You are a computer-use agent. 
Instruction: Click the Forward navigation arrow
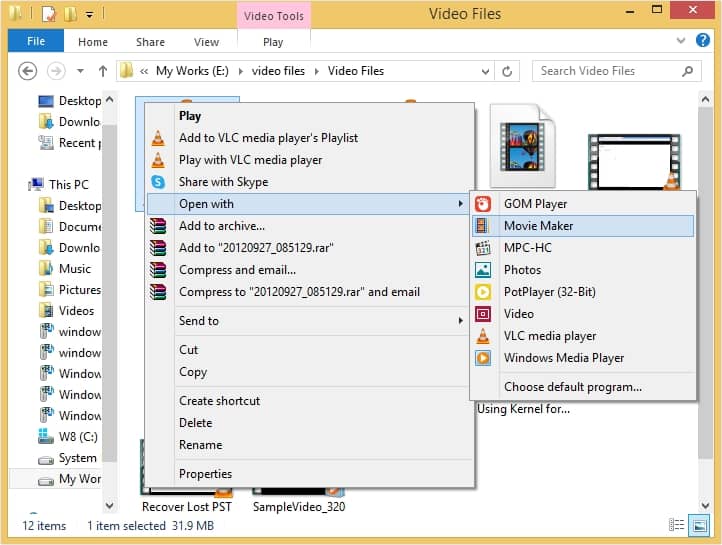pyautogui.click(x=56, y=71)
